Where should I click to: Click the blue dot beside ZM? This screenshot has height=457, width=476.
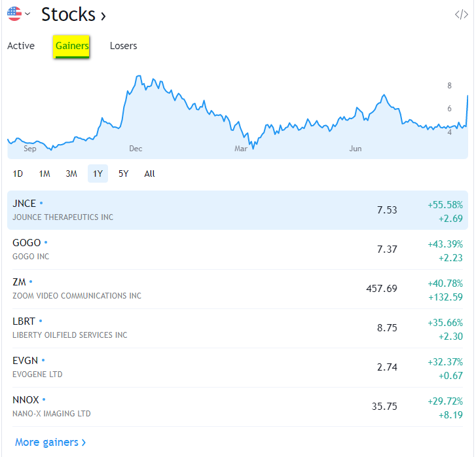click(x=31, y=282)
